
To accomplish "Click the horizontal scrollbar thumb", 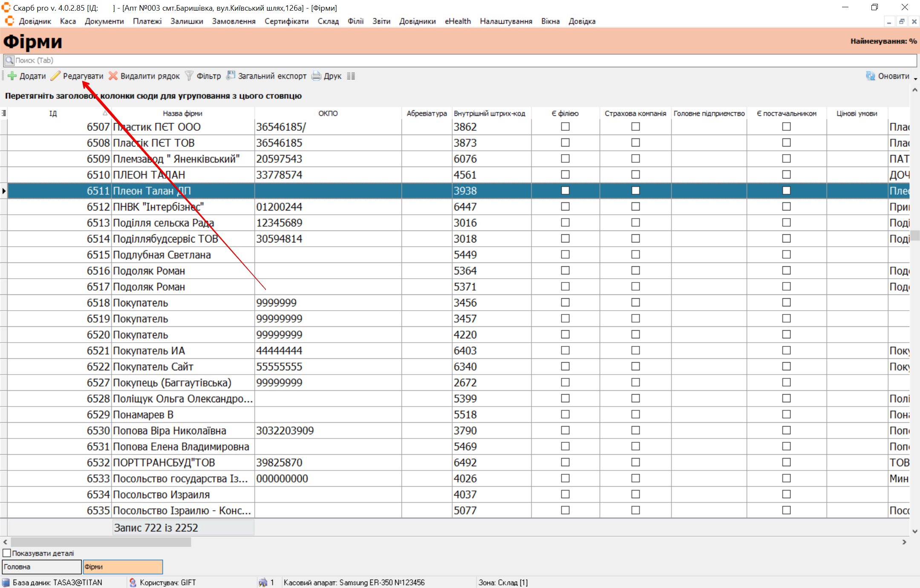I will click(x=101, y=542).
